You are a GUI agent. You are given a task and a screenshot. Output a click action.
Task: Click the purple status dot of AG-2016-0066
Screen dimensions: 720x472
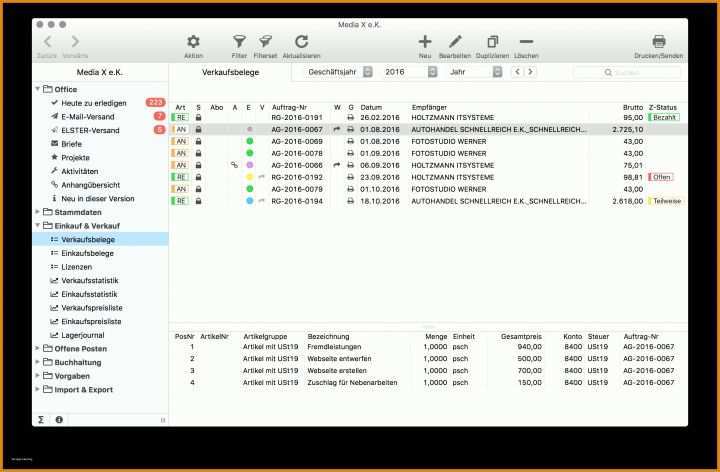(249, 165)
